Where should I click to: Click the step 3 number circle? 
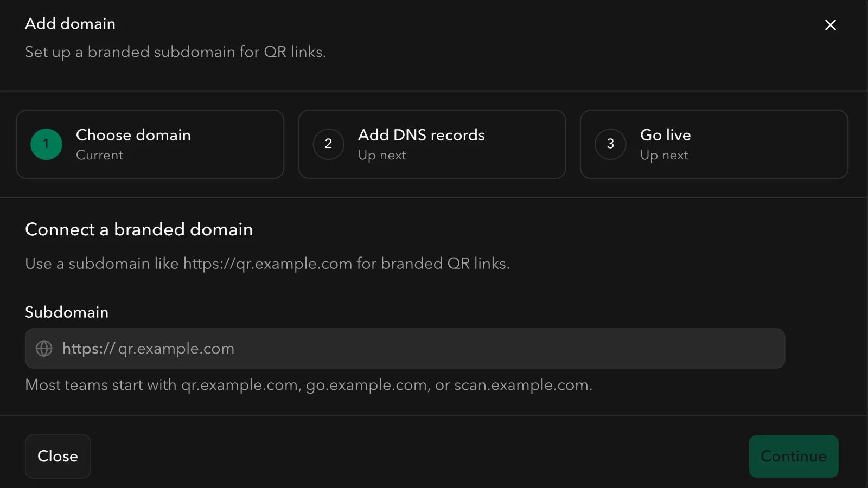tap(610, 144)
